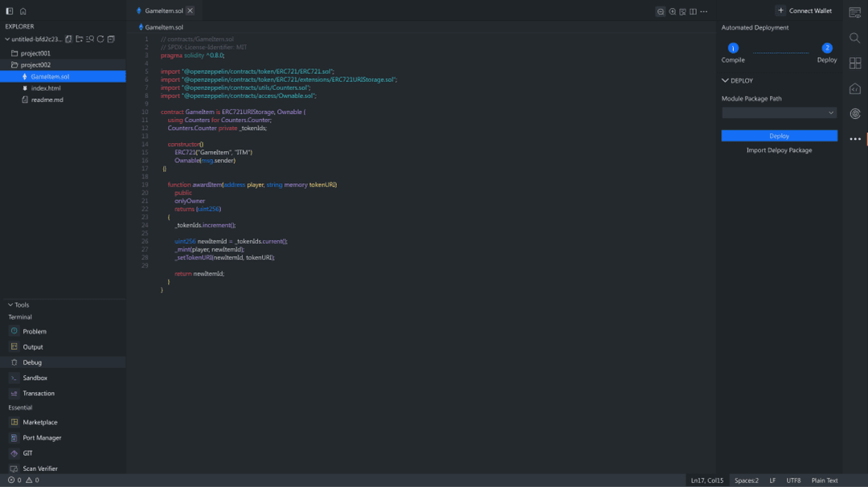This screenshot has width=868, height=487.
Task: Open the GIT tool panel
Action: point(27,452)
